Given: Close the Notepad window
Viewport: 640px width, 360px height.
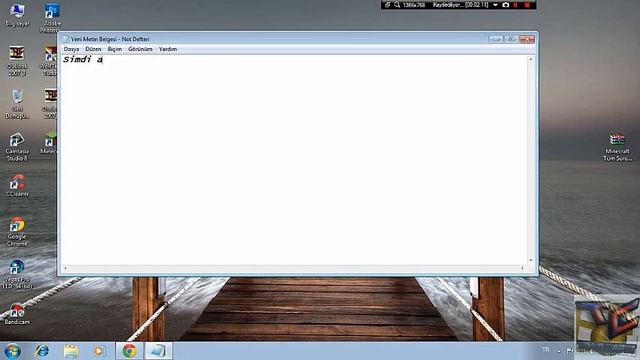Looking at the screenshot, I should click(x=527, y=39).
